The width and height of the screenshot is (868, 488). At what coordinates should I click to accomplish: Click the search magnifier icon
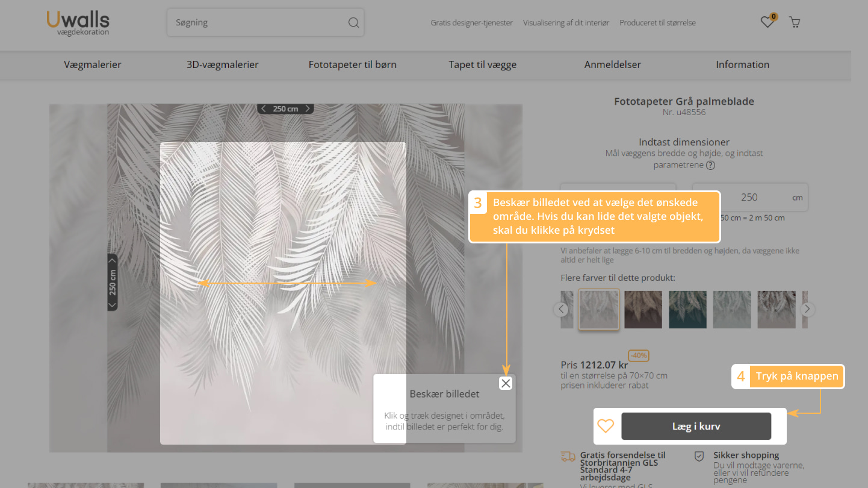(x=353, y=23)
